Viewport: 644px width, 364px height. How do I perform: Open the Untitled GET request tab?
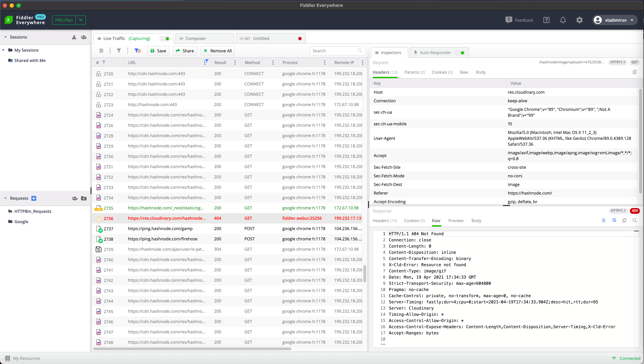coord(270,39)
